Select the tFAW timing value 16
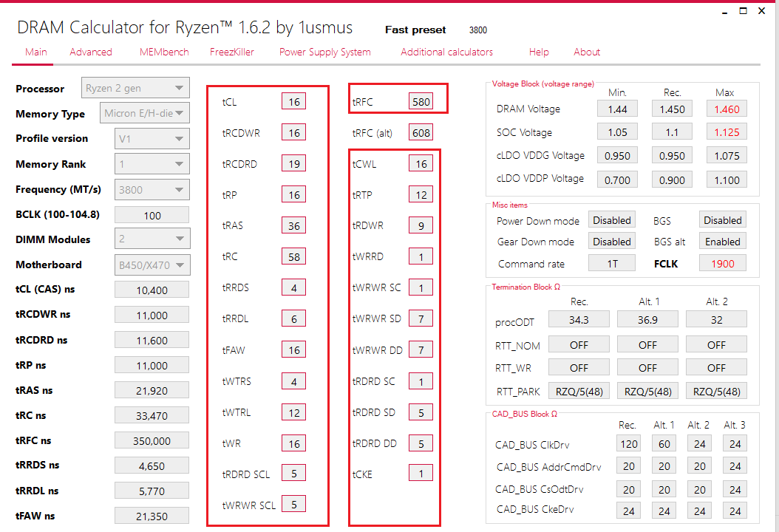This screenshot has height=532, width=779. coord(294,349)
